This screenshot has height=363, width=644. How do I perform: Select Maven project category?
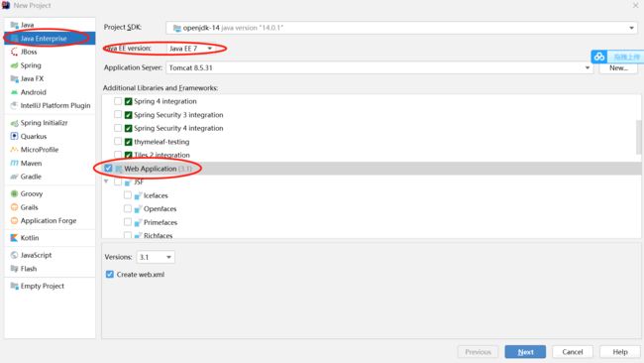[50, 164]
